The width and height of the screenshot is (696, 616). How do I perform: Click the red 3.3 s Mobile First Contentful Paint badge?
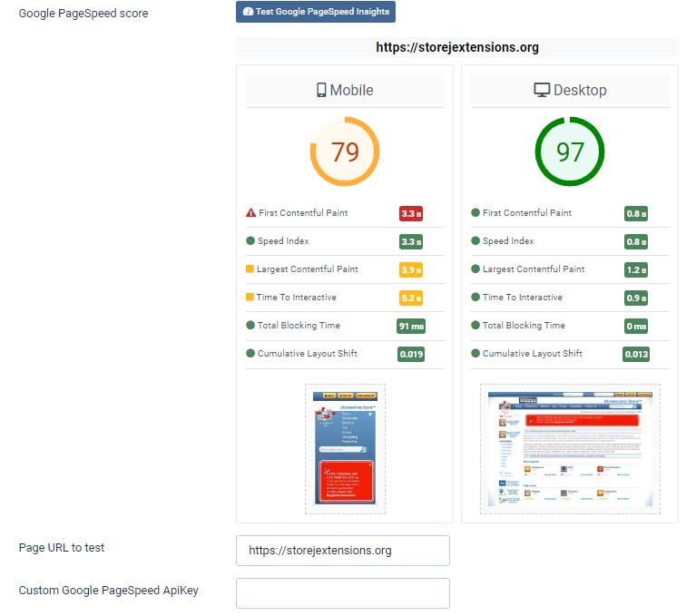411,213
